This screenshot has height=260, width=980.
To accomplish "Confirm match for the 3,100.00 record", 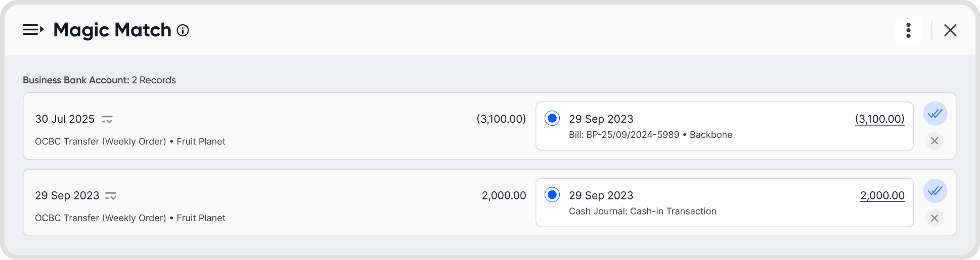I will pyautogui.click(x=935, y=114).
